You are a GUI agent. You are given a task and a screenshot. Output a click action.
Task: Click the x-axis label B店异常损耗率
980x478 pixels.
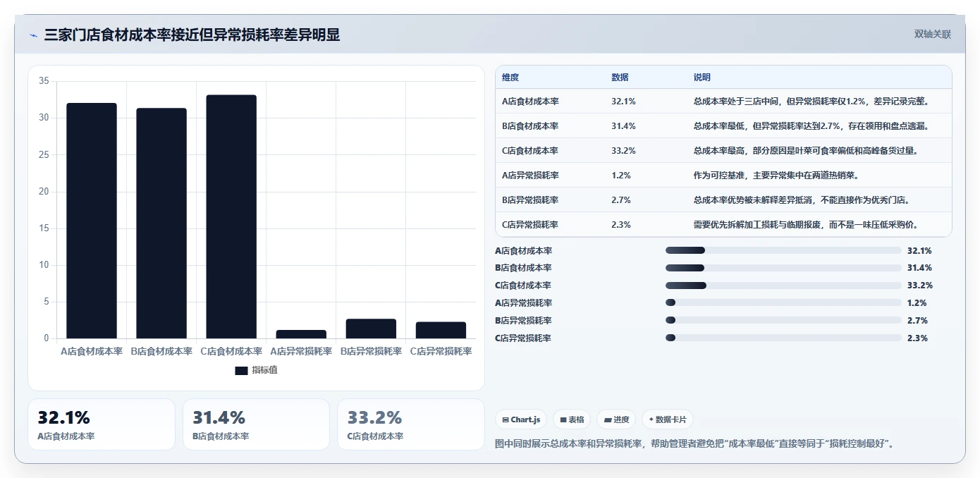pyautogui.click(x=371, y=351)
